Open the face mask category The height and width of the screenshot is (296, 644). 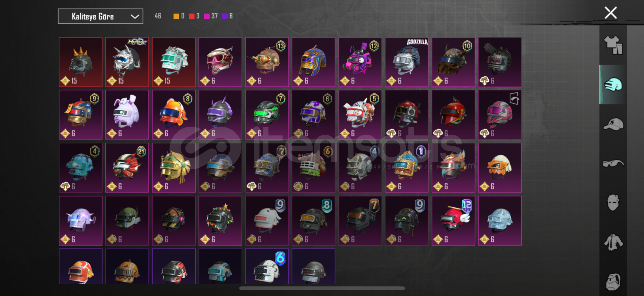(613, 203)
